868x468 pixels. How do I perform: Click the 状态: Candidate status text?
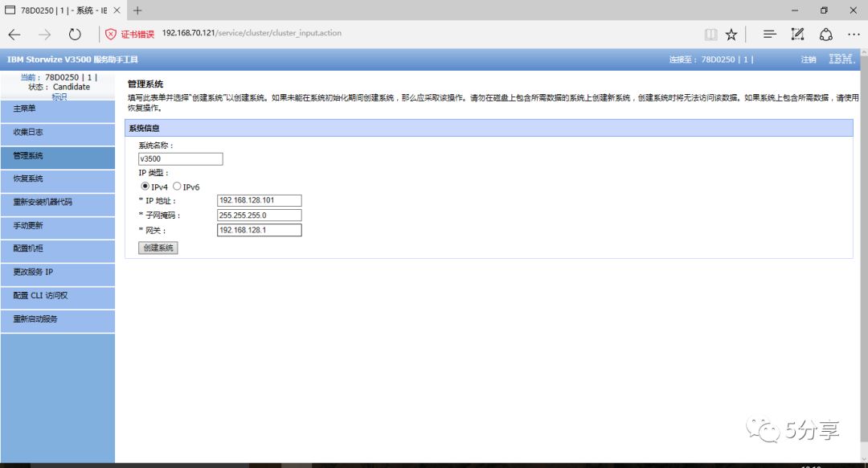(59, 87)
